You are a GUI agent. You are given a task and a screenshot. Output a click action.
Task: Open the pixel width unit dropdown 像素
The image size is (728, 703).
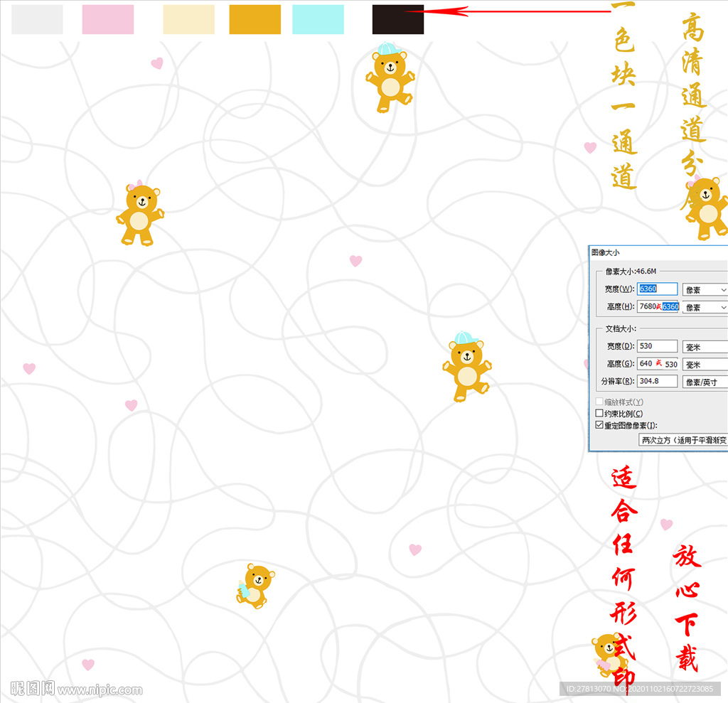pyautogui.click(x=705, y=290)
